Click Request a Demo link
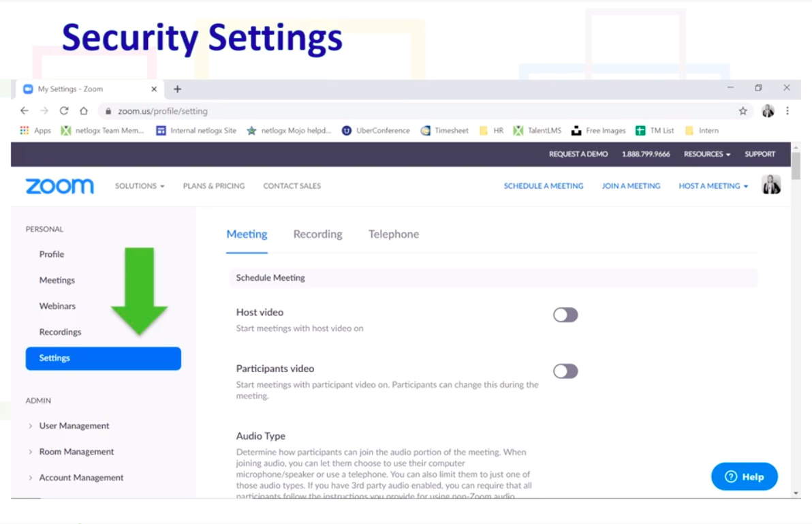Viewport: 812px width, 524px height. (x=578, y=154)
